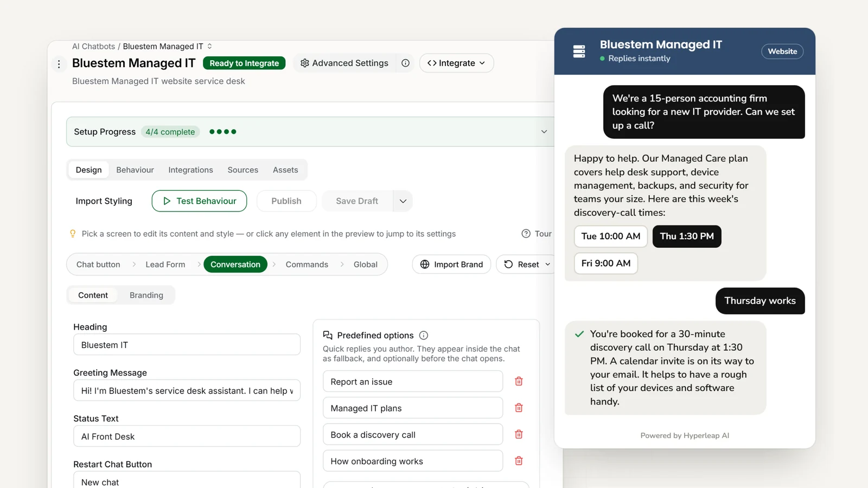Click the Greeting Message input field

point(187,391)
